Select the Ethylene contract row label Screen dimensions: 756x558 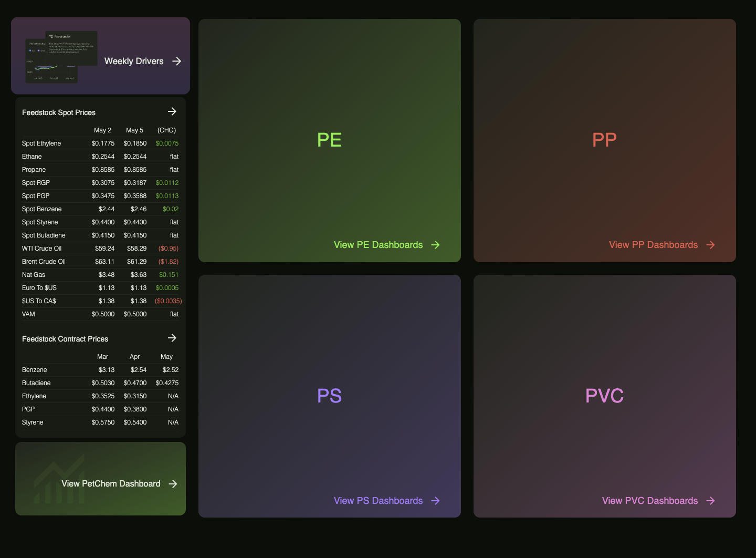point(34,396)
